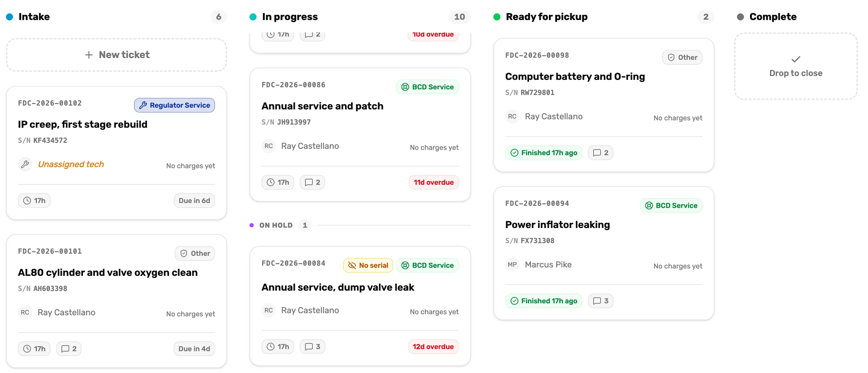868x373 pixels.
Task: Click the 17h clock on FDC-2026-00084
Action: [278, 347]
